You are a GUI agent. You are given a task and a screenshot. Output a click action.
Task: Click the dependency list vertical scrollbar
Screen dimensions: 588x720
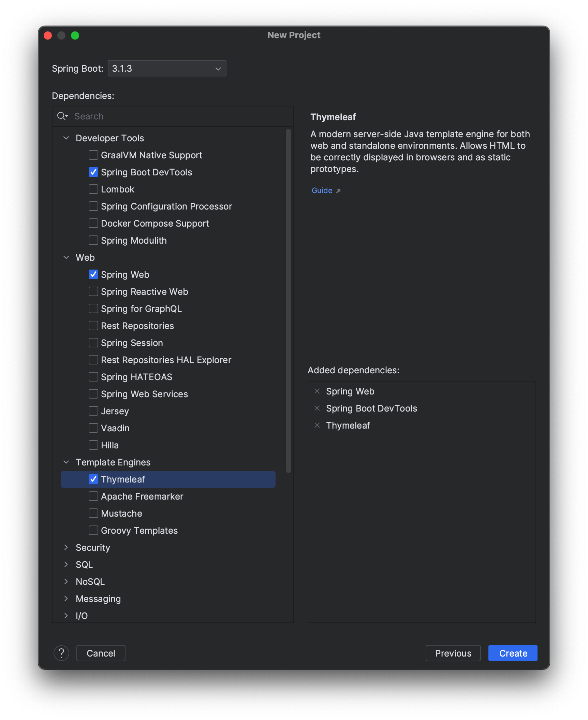pyautogui.click(x=289, y=300)
